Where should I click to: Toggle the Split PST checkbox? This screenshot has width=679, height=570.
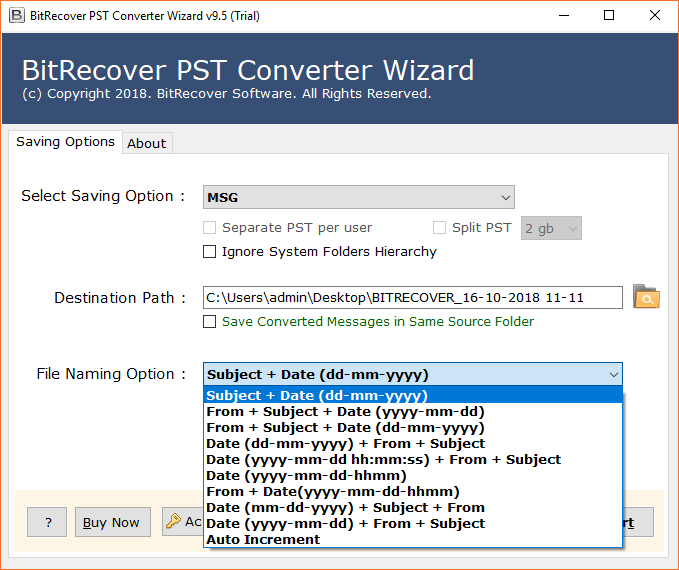tap(440, 228)
